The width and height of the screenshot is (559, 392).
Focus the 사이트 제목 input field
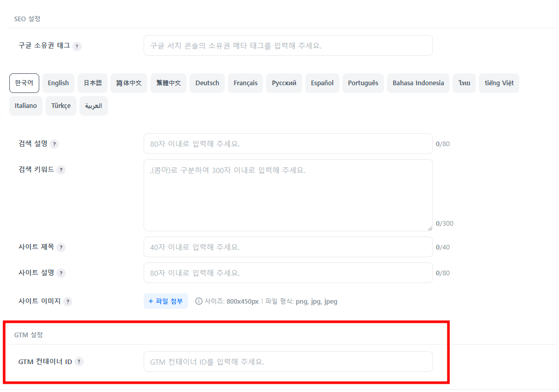coord(288,247)
